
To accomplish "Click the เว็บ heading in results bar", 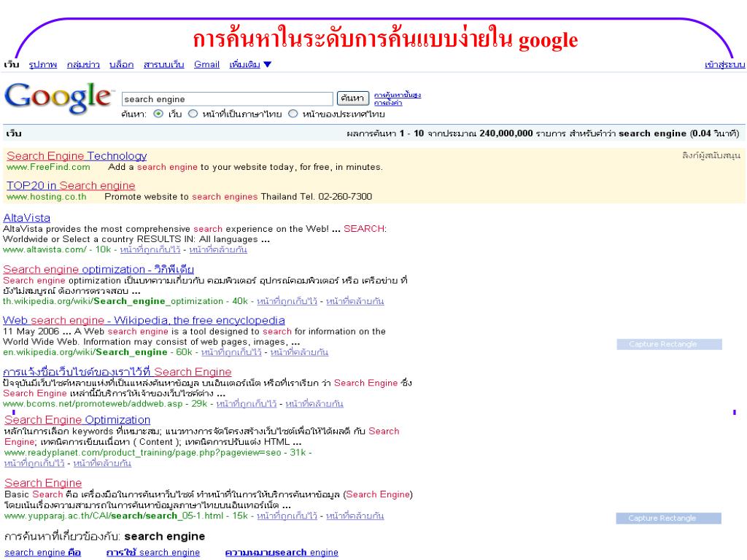I will tap(14, 133).
